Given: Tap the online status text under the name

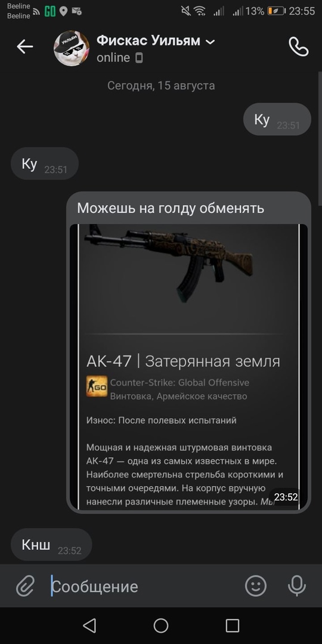Looking at the screenshot, I should [113, 58].
